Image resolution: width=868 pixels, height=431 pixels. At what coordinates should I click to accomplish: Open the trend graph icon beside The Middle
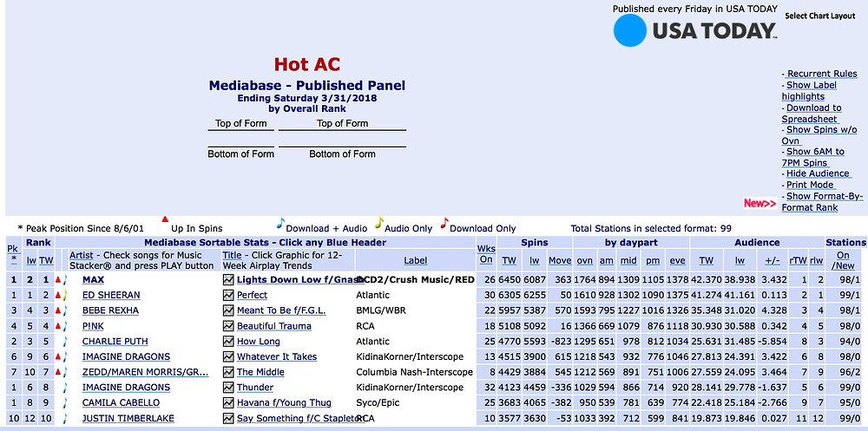tap(228, 372)
